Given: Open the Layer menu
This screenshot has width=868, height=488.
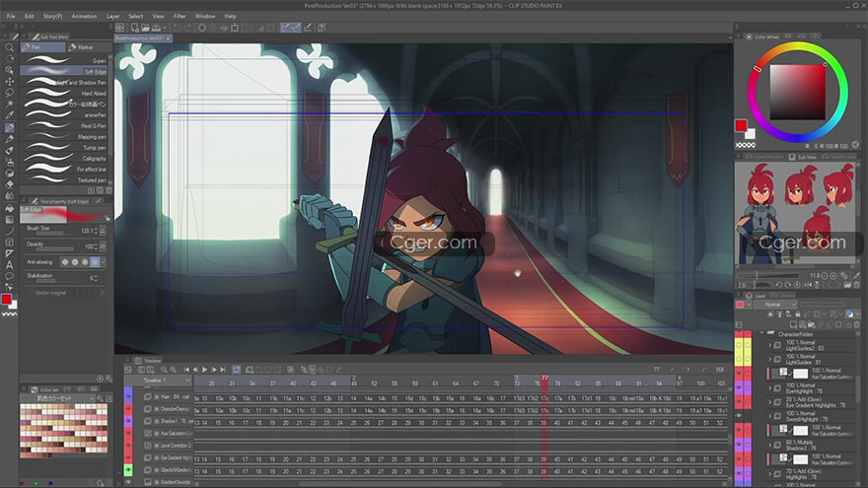Looking at the screenshot, I should [112, 16].
